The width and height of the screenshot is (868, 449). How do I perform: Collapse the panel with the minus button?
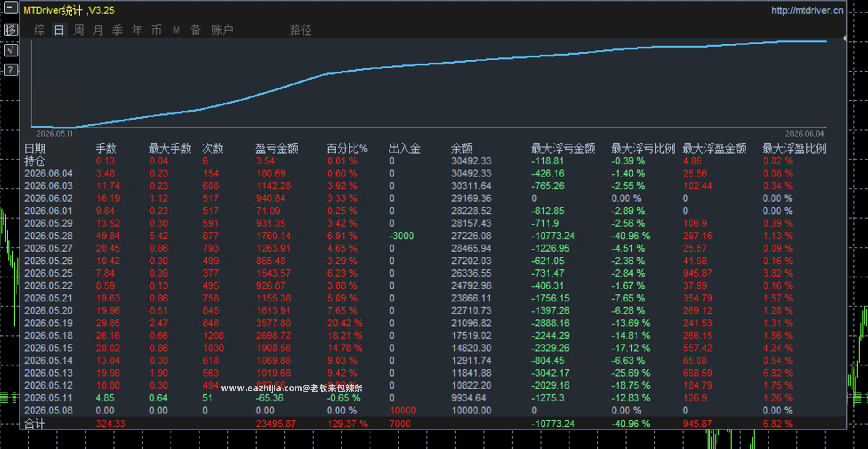click(11, 8)
